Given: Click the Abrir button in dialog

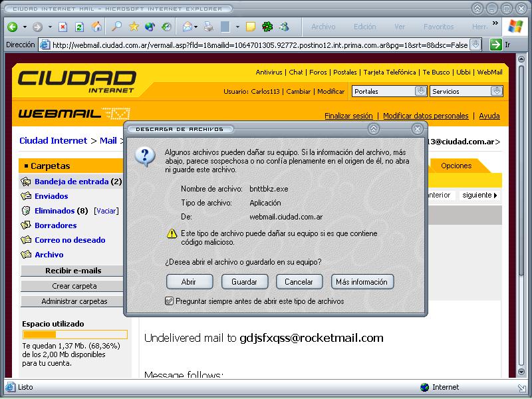Looking at the screenshot, I should coord(189,282).
